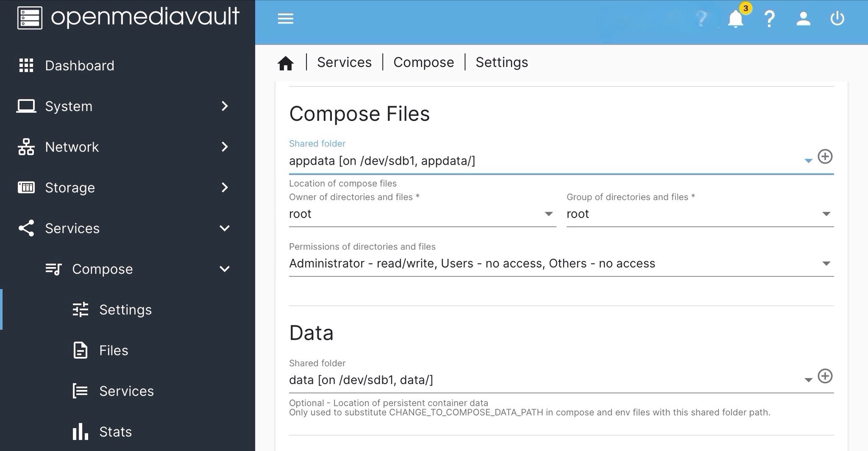The height and width of the screenshot is (451, 868).
Task: Open the Permissions of directories dropdown
Action: pyautogui.click(x=826, y=263)
